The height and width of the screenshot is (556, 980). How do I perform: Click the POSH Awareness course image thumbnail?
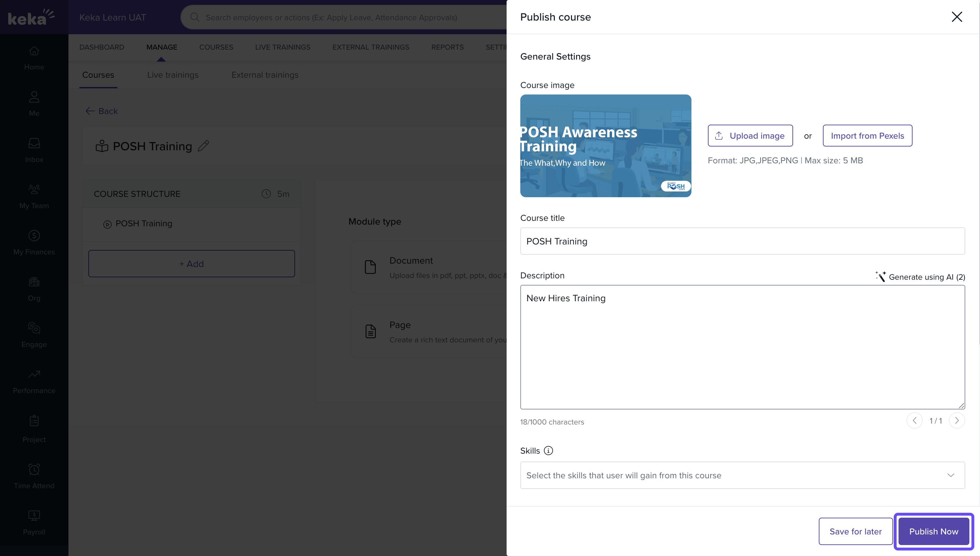(x=606, y=146)
